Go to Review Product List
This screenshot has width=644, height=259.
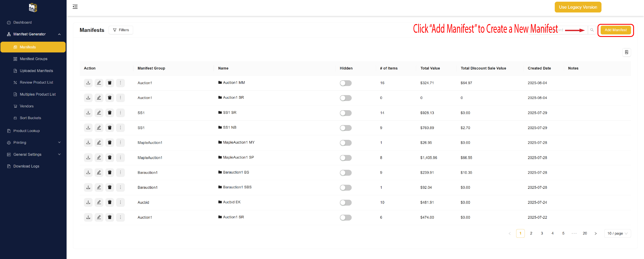pyautogui.click(x=36, y=83)
